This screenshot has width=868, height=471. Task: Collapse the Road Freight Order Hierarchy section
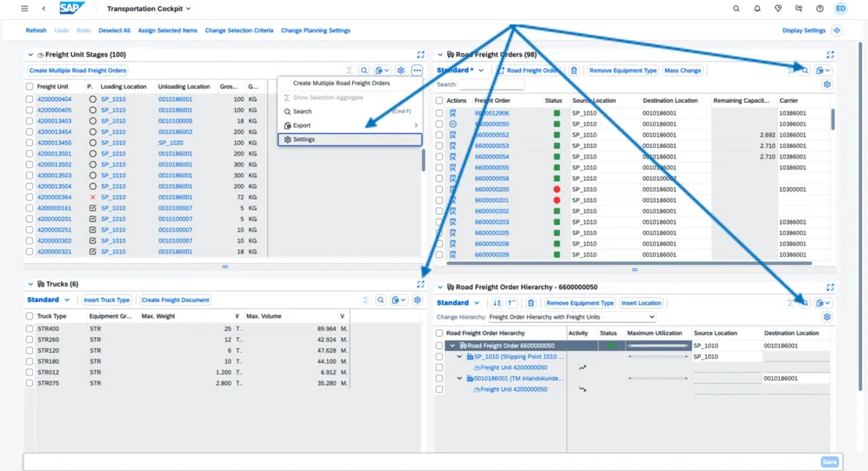(x=440, y=287)
